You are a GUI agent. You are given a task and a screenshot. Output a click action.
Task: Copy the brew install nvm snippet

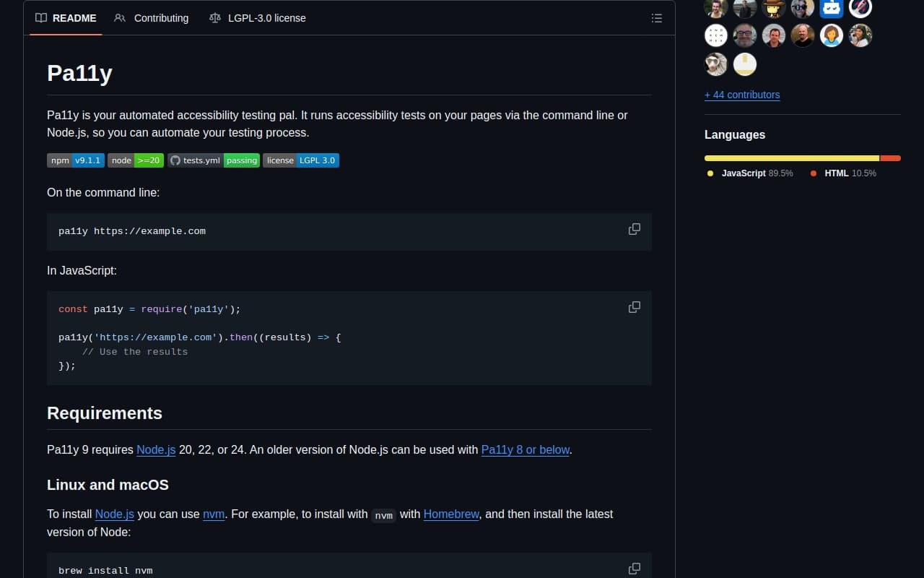635,569
